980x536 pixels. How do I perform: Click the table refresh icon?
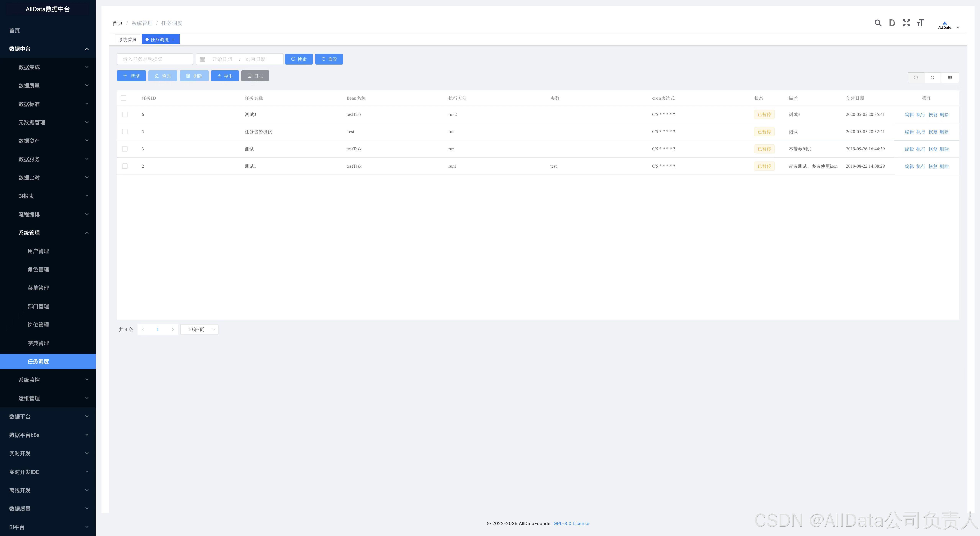click(x=933, y=78)
